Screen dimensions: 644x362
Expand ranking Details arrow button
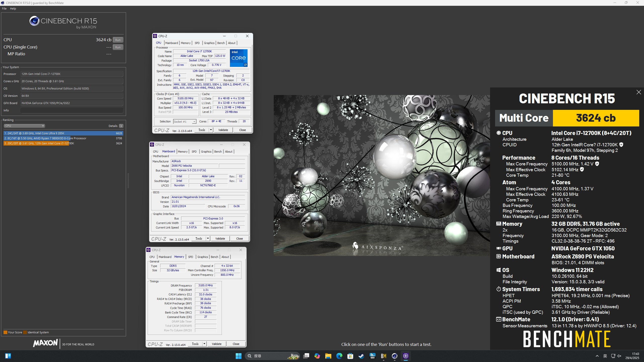[121, 126]
